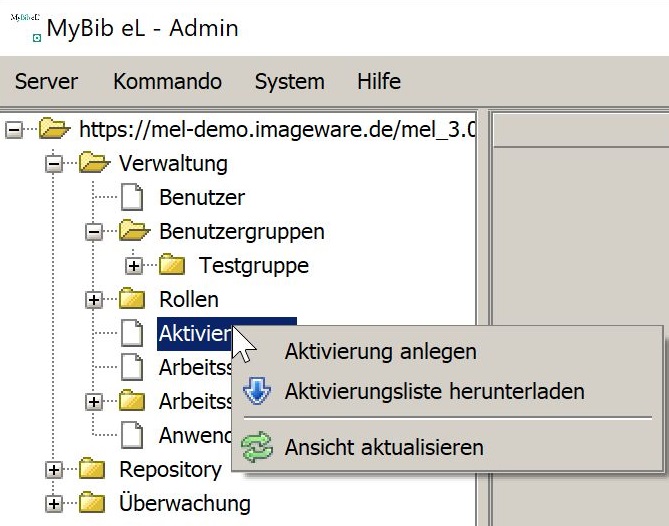The image size is (669, 526).
Task: Click the Rollen folder icon
Action: click(x=132, y=299)
